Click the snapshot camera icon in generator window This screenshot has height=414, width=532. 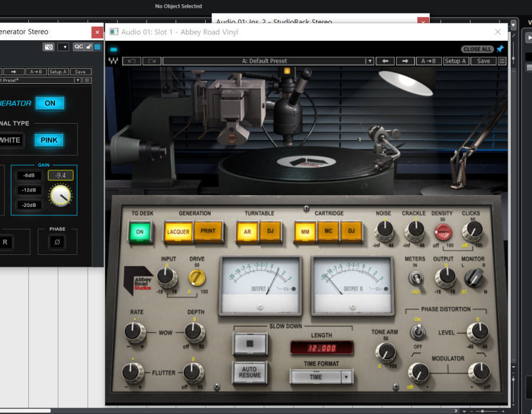click(x=48, y=47)
